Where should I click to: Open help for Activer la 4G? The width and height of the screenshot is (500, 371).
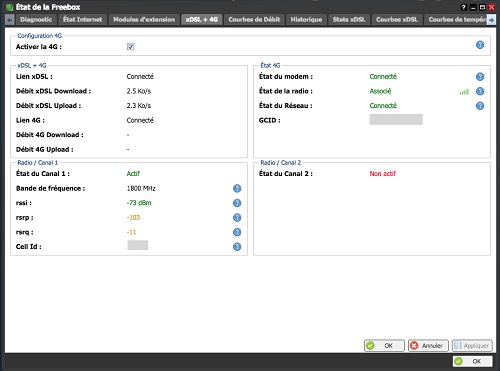(480, 45)
